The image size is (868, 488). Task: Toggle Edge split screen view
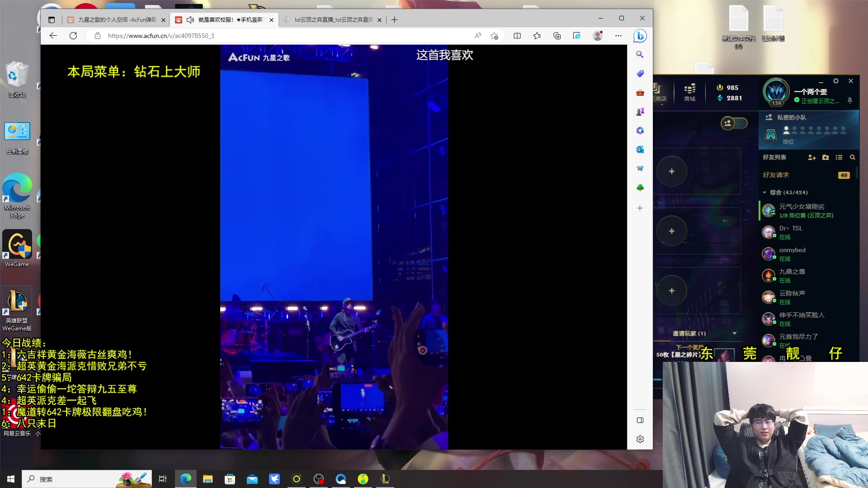[517, 36]
